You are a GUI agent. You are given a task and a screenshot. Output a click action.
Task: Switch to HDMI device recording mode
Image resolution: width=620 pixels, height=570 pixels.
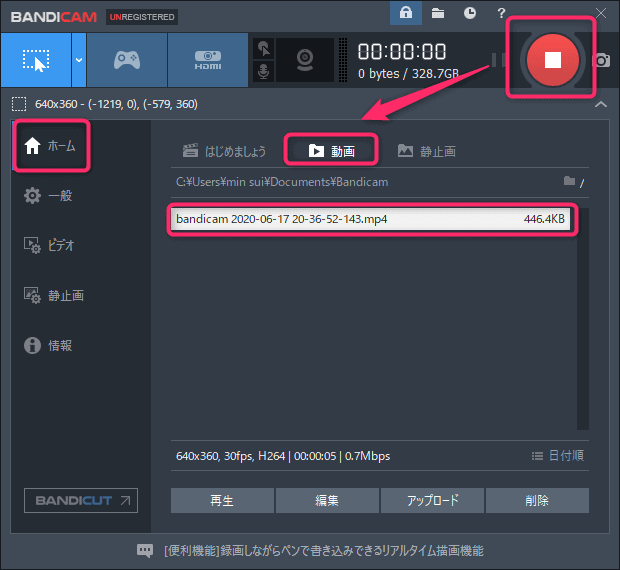pos(206,60)
